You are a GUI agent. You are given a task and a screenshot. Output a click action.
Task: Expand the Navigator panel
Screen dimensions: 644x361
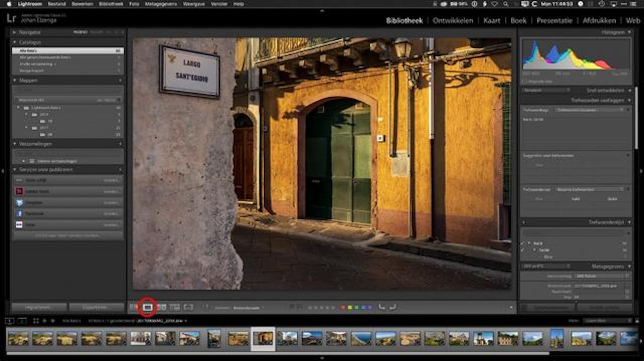pyautogui.click(x=15, y=32)
